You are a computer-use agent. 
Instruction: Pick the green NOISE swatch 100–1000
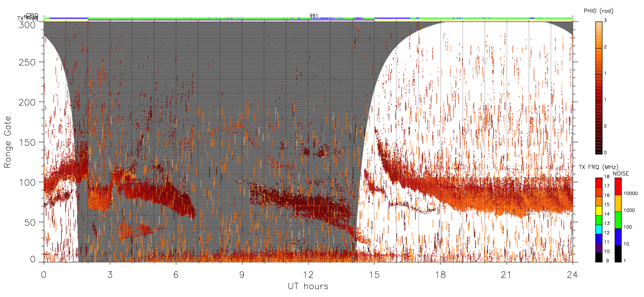618,220
